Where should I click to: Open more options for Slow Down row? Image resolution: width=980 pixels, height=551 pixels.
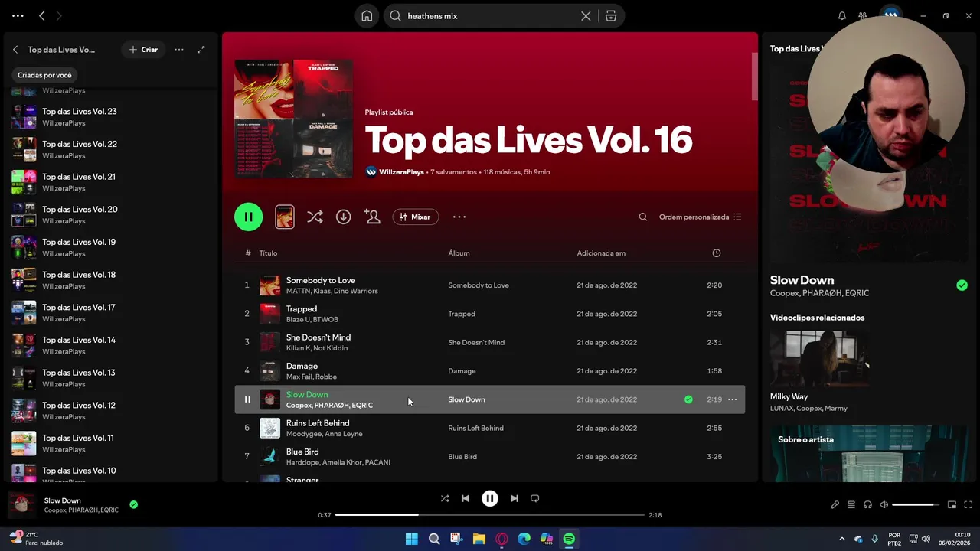[733, 399]
